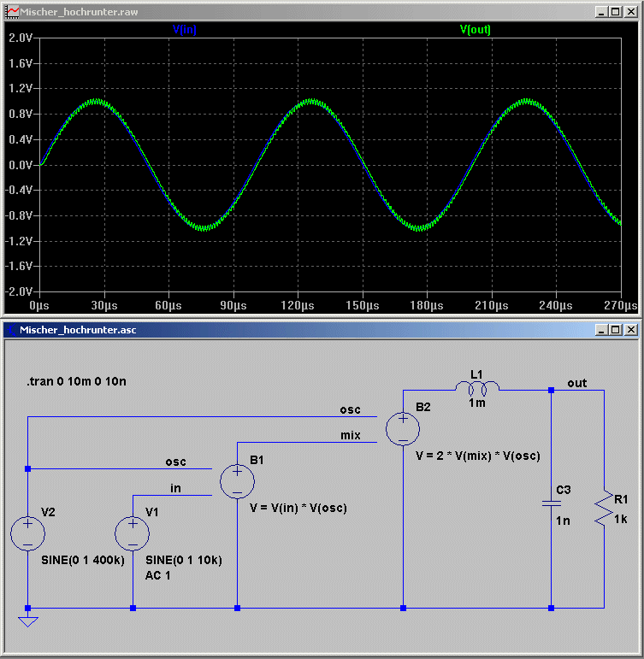Select voltage source V1 symbol
644x659 pixels.
133,533
